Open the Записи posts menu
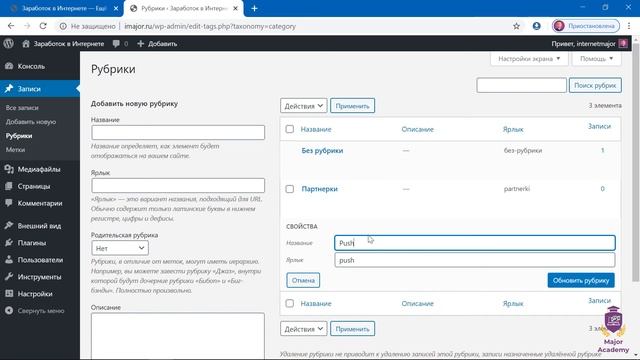 [40, 89]
